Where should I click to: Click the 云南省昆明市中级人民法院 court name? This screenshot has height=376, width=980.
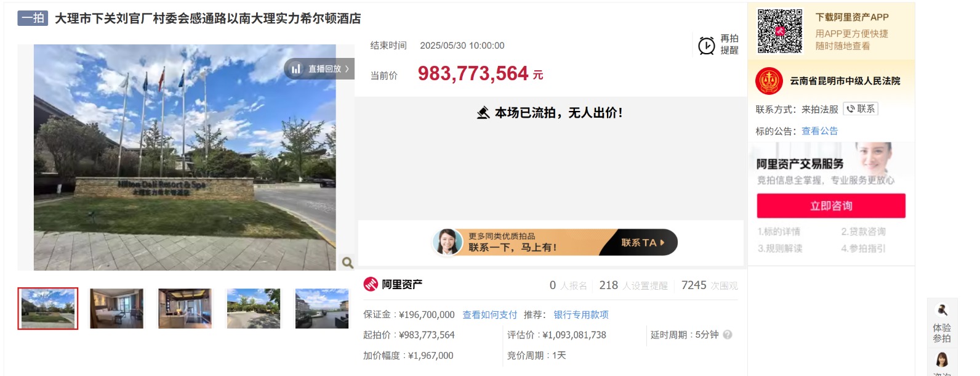point(845,81)
